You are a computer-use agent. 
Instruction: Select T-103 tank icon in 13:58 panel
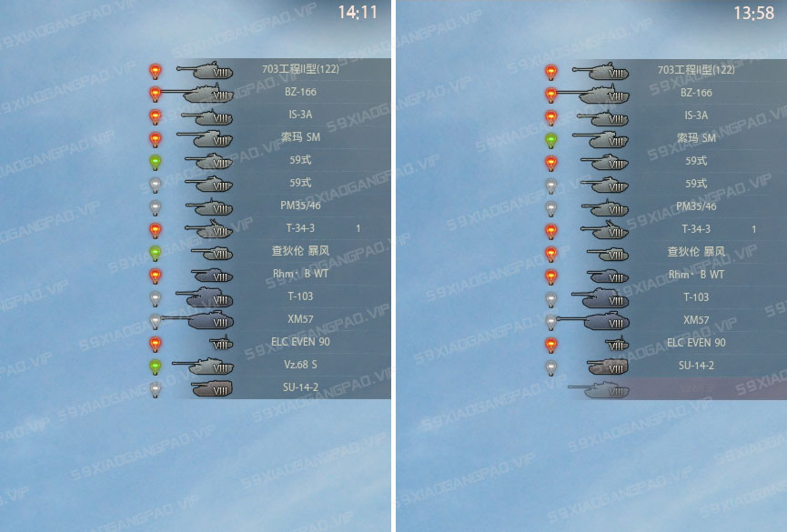pyautogui.click(x=600, y=298)
